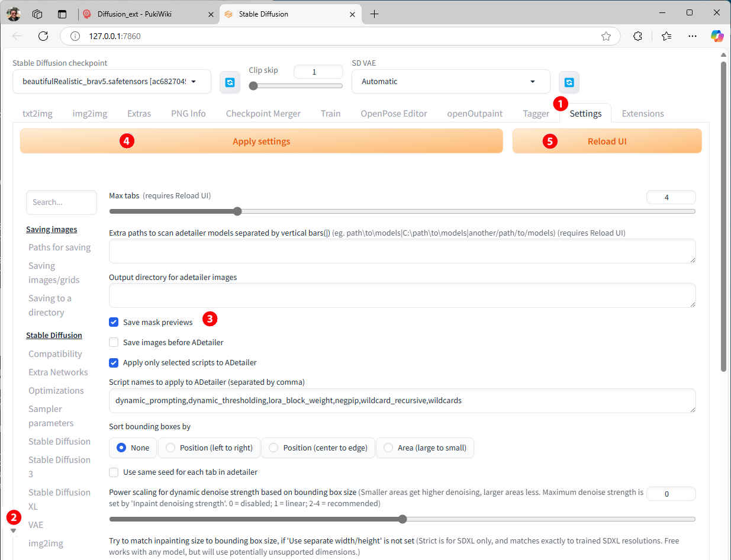The height and width of the screenshot is (560, 731).
Task: Click the SD VAE refresh icon
Action: click(569, 82)
